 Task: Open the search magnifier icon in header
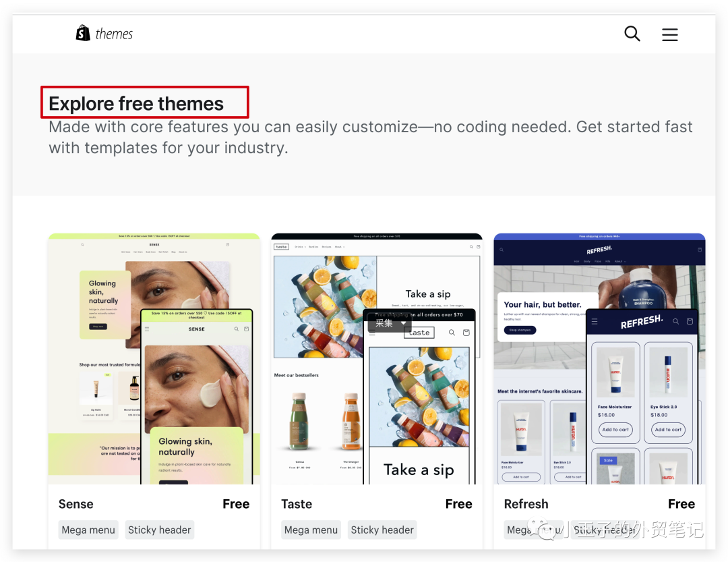click(632, 34)
